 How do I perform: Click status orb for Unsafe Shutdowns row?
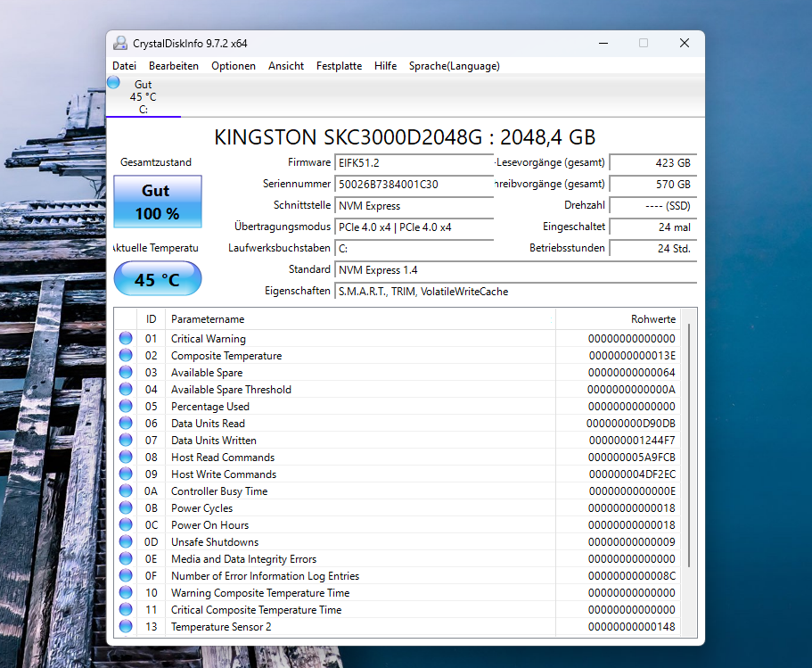(126, 541)
